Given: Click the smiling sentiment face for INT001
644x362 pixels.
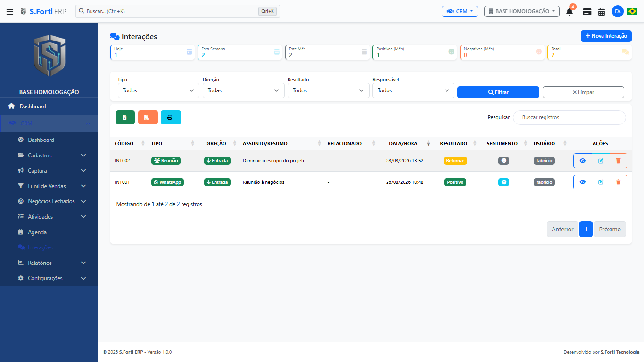Looking at the screenshot, I should pos(504,182).
